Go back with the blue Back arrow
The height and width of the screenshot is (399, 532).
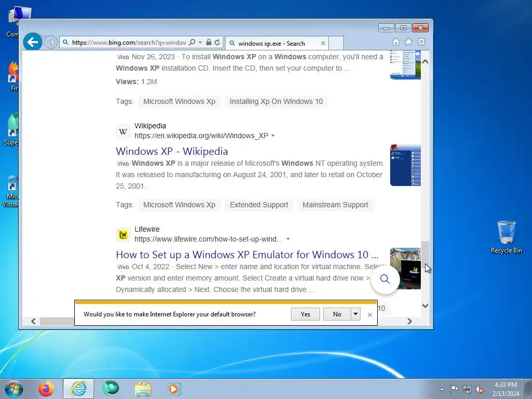(33, 42)
